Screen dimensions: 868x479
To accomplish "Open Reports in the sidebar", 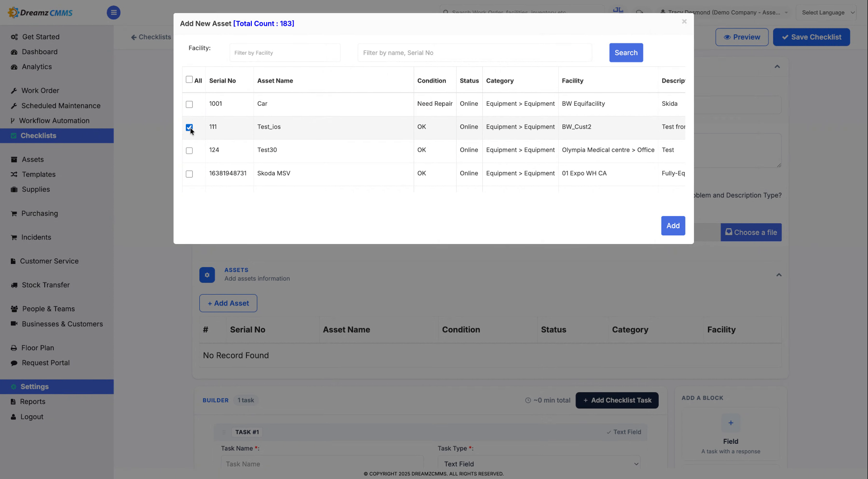I will click(x=33, y=402).
